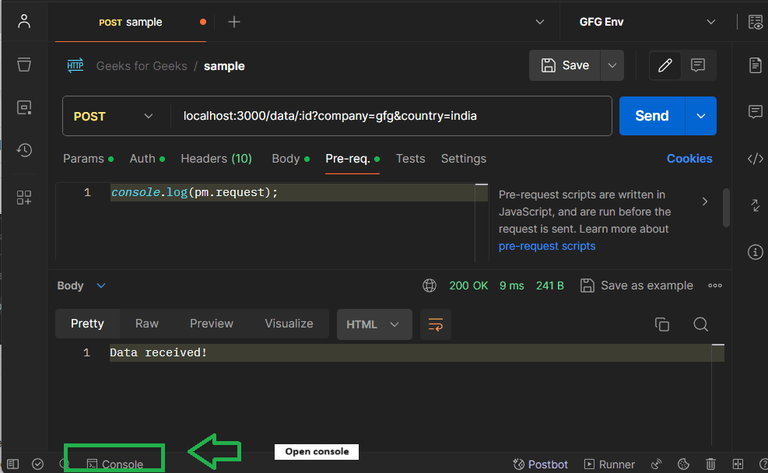Open the request info icon
The image size is (768, 473).
pos(755,252)
